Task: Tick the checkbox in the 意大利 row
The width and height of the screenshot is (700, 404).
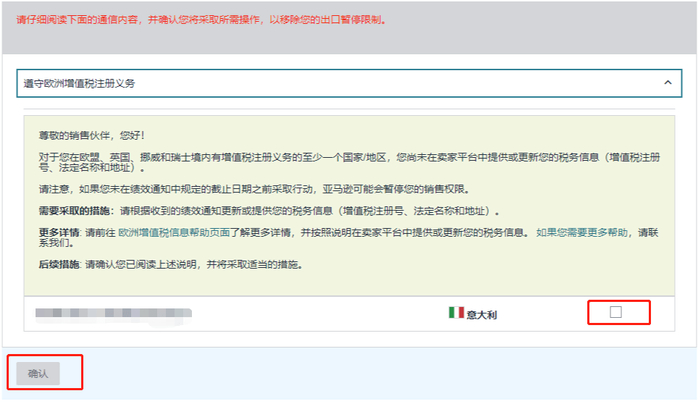Action: click(616, 312)
